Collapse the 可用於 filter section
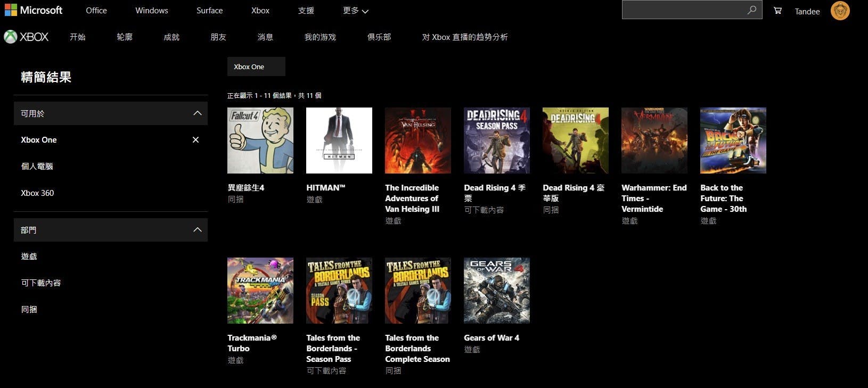The width and height of the screenshot is (868, 388). 197,113
